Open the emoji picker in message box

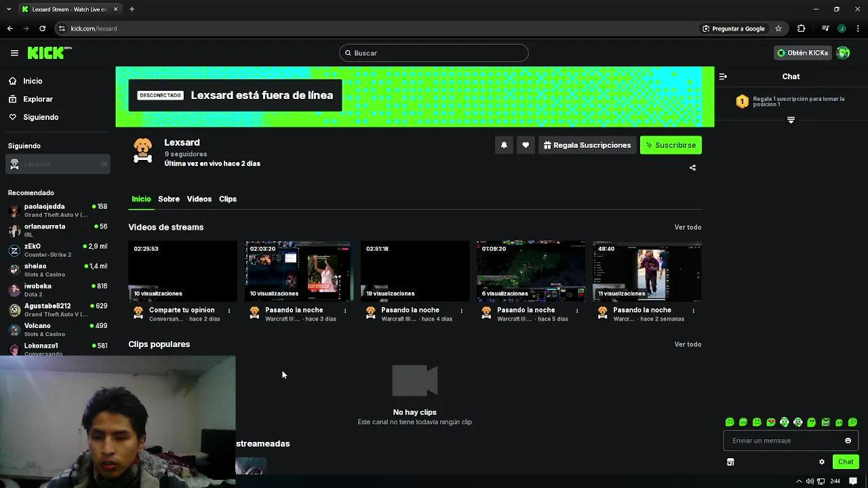[848, 441]
